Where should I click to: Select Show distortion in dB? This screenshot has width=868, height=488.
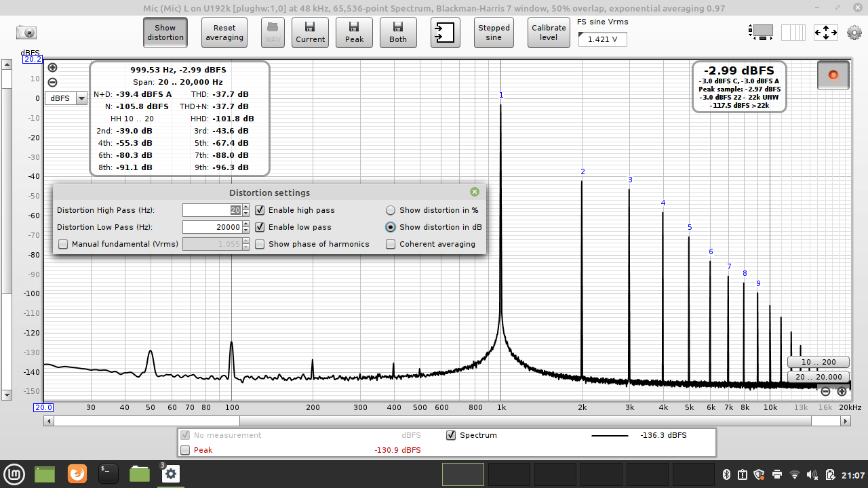(x=391, y=227)
